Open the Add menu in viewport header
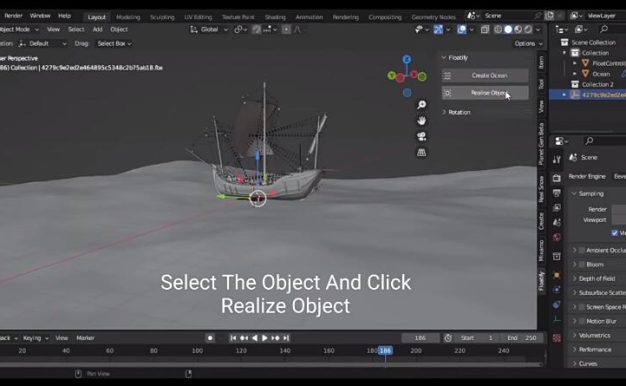This screenshot has width=626, height=386. pyautogui.click(x=97, y=29)
